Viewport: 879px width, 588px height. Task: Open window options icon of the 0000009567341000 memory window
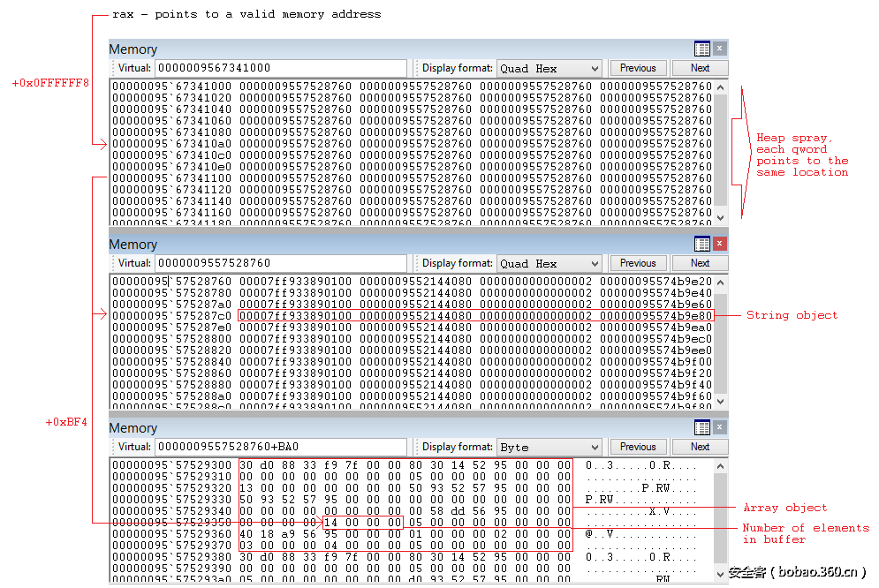tap(702, 49)
